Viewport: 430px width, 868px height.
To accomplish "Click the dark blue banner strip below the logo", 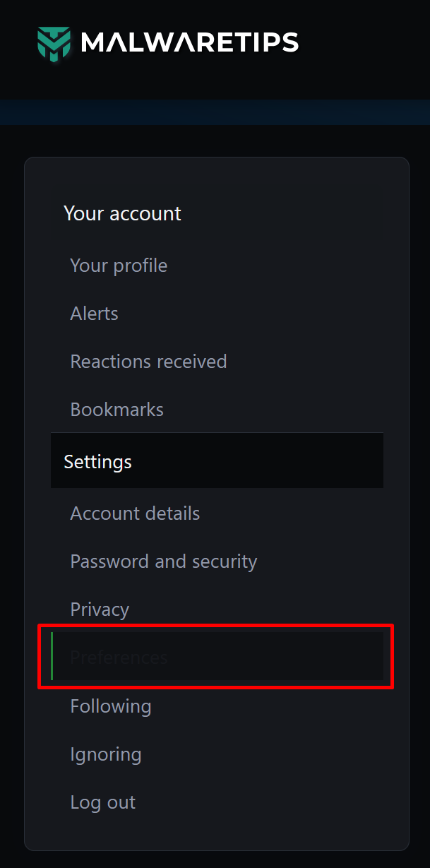I will tap(215, 112).
